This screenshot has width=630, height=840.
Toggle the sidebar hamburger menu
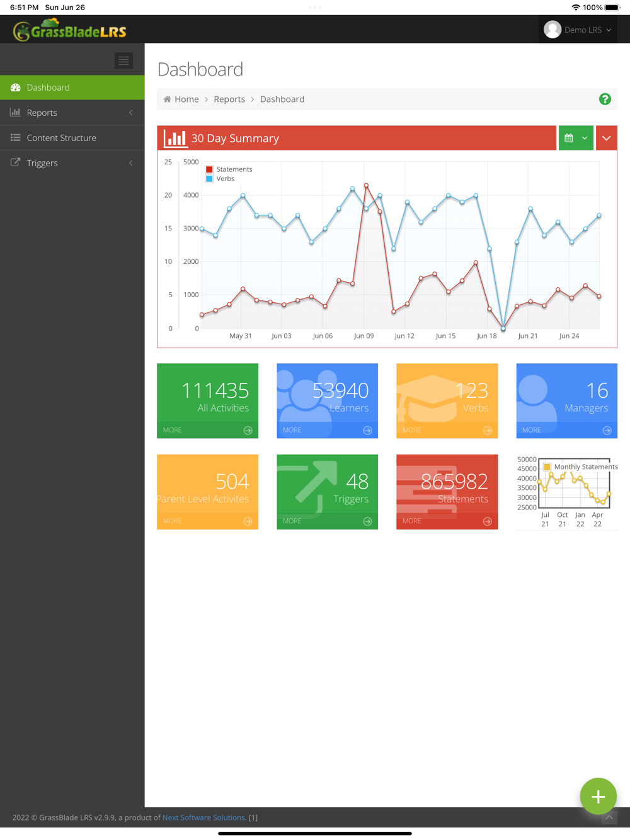click(123, 60)
